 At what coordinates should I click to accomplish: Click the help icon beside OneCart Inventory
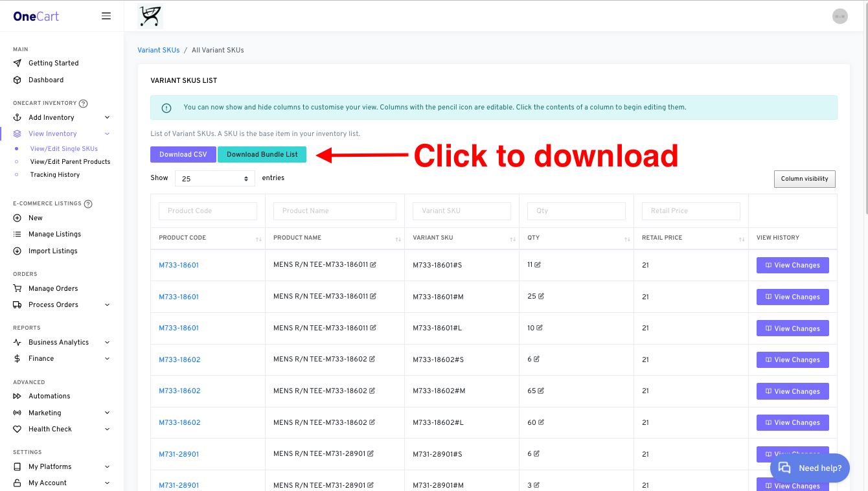pos(84,104)
